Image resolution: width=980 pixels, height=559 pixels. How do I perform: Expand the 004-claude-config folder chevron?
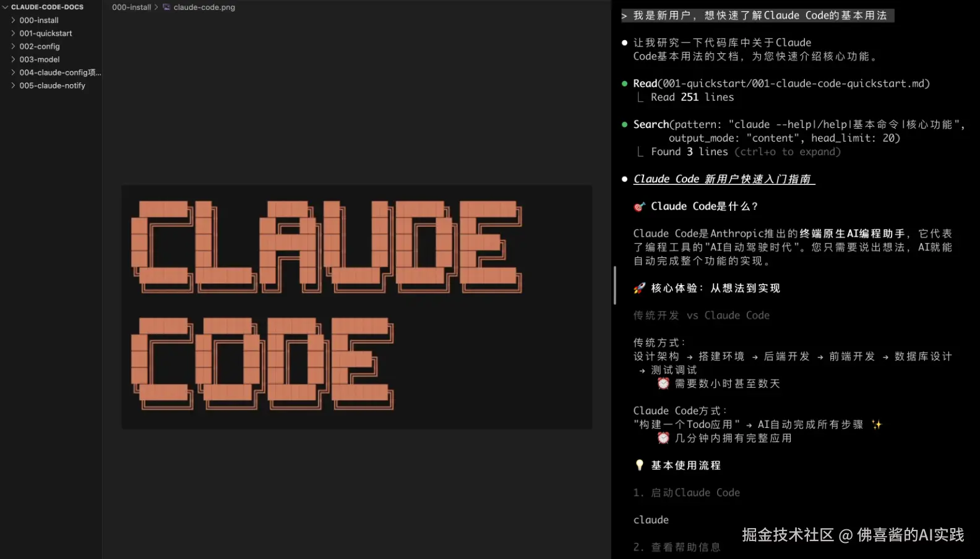(13, 72)
